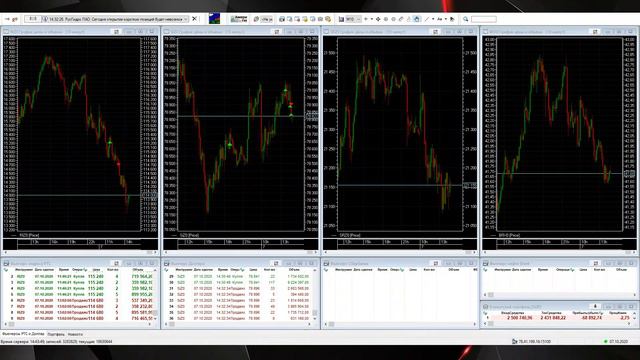
Task: Click the toolbar search input field
Action: click(484, 19)
